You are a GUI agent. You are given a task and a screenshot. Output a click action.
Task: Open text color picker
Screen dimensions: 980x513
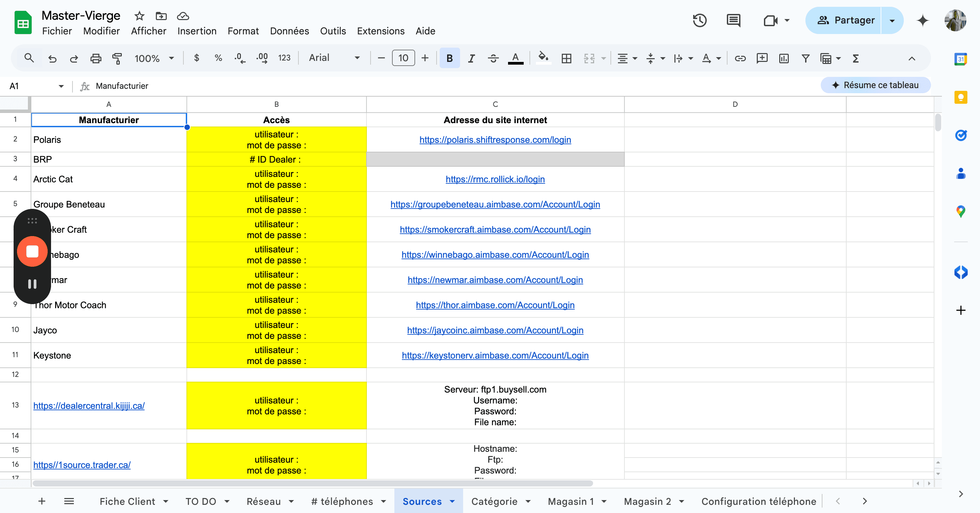pos(516,58)
